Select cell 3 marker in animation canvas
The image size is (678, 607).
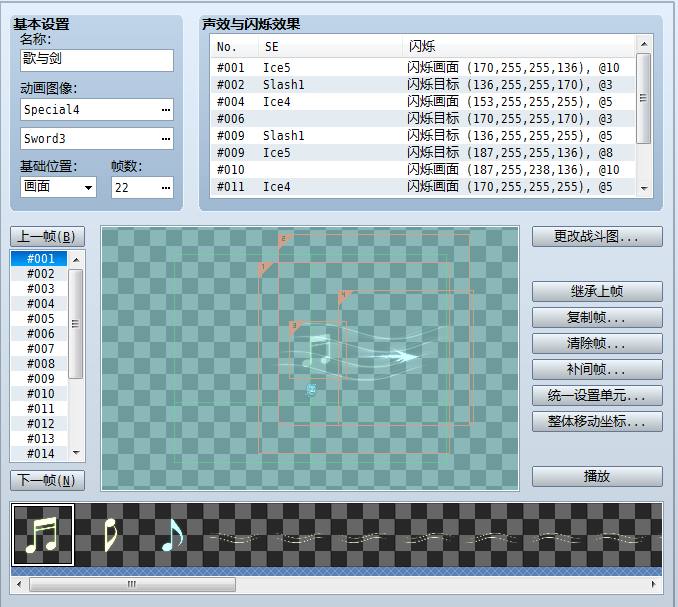tap(295, 327)
